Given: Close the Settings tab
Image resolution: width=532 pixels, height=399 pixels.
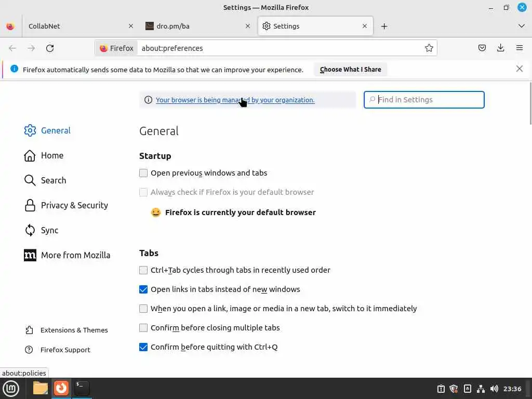Looking at the screenshot, I should click(x=365, y=26).
